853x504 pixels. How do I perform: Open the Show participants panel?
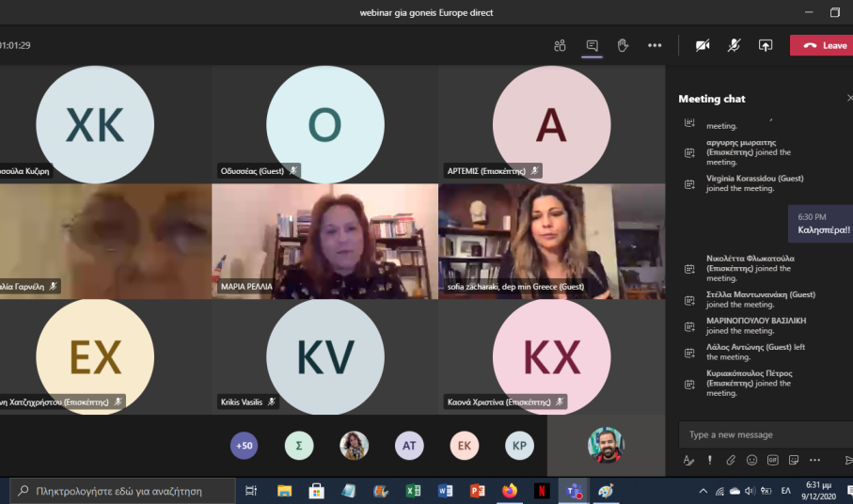[560, 45]
